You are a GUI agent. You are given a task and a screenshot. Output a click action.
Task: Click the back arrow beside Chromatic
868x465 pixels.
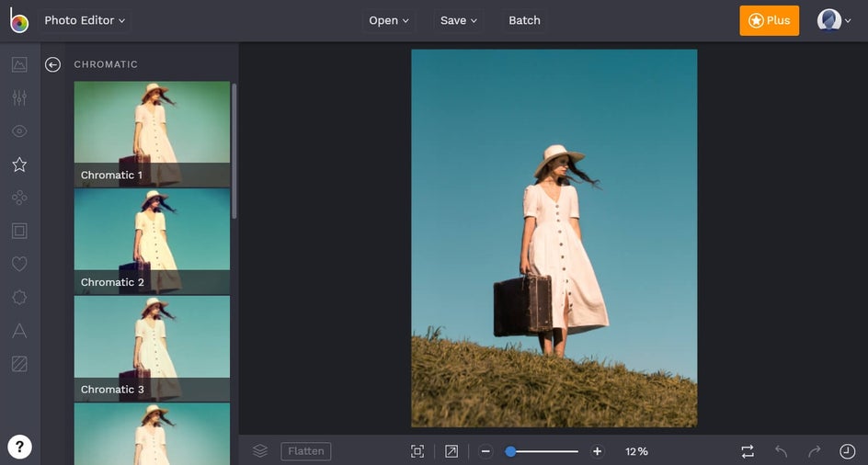tap(53, 64)
